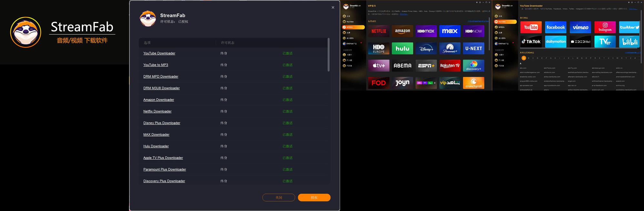Open the Apple TV+ tile
Image resolution: width=644 pixels, height=211 pixels.
click(378, 65)
